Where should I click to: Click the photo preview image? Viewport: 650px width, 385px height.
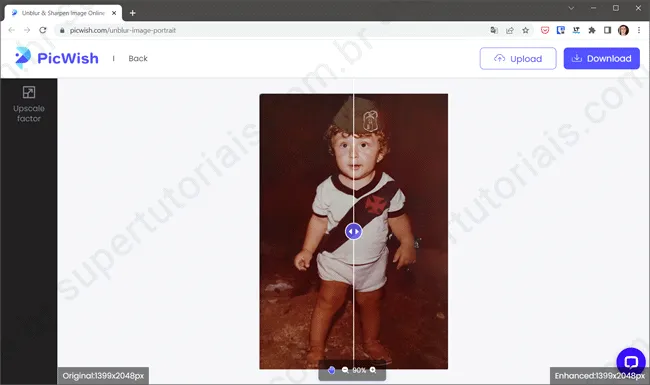pyautogui.click(x=354, y=231)
